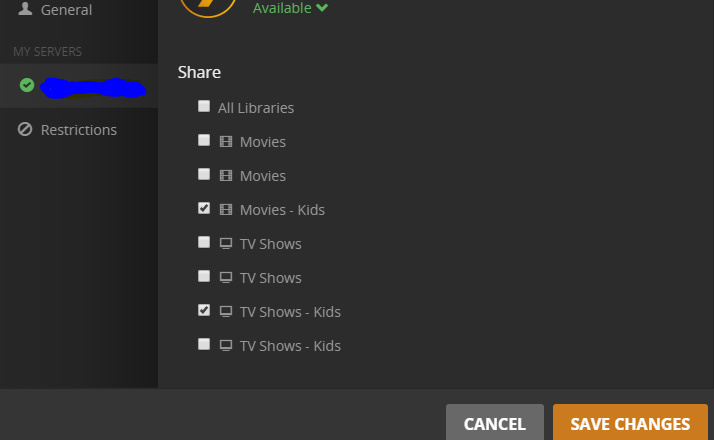Viewport: 714px width, 440px height.
Task: Click the SAVE CHANGES button
Action: pyautogui.click(x=630, y=422)
